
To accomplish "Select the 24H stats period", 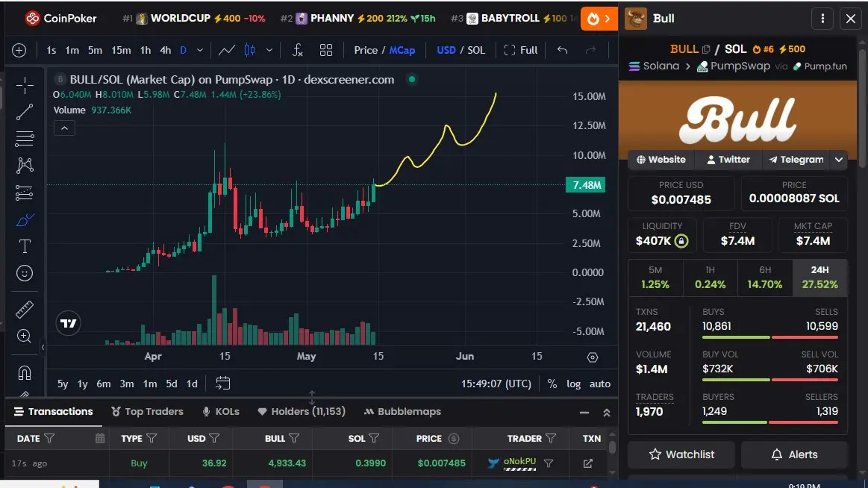I will (819, 277).
